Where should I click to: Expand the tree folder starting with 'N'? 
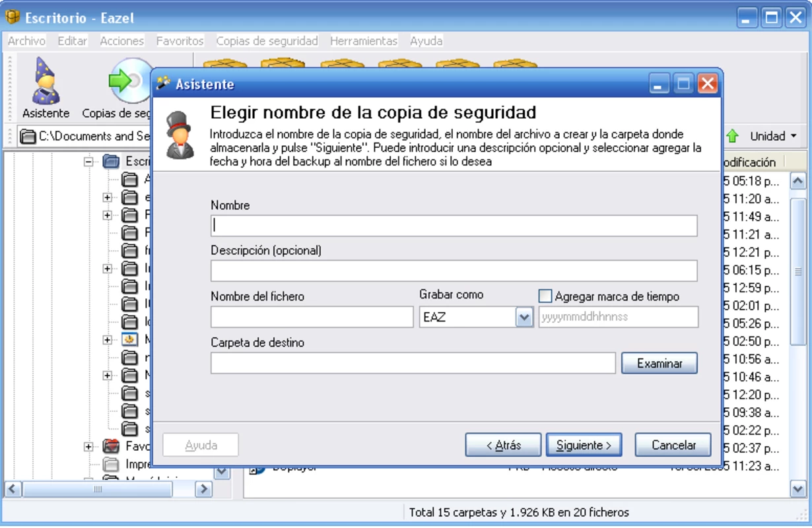point(107,376)
